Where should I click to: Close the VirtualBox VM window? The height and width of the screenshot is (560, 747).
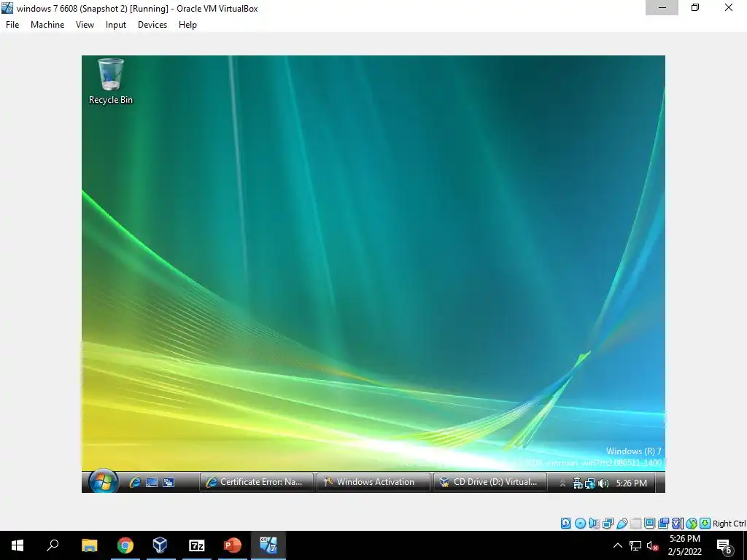[729, 7]
